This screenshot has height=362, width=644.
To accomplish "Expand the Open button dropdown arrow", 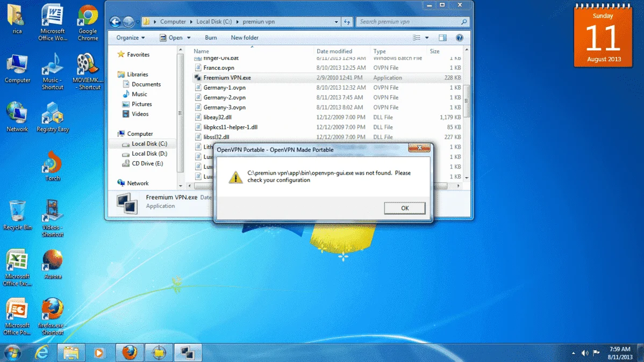I will tap(189, 38).
